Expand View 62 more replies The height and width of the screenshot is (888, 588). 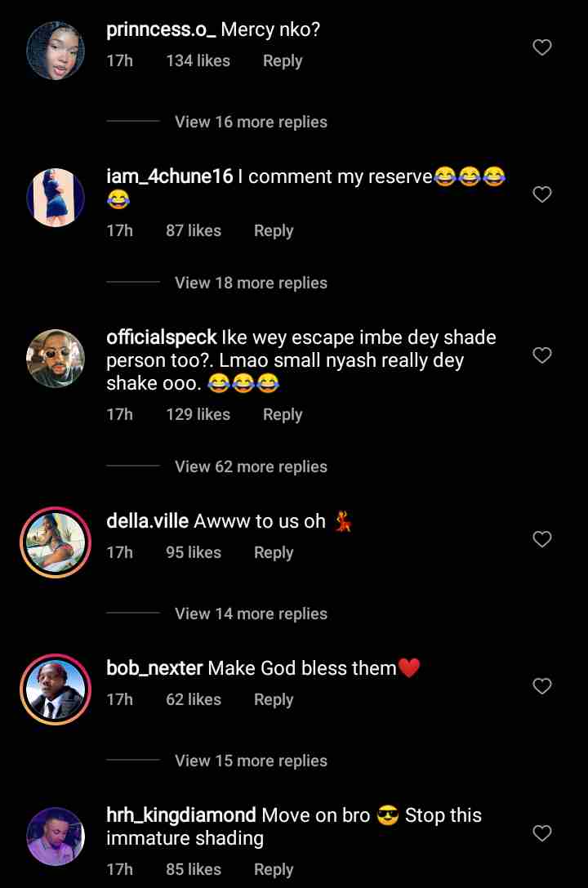(251, 466)
